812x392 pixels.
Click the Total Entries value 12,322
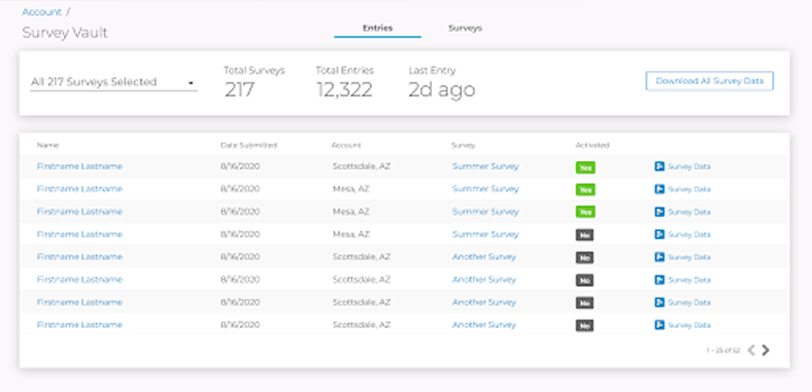point(344,90)
